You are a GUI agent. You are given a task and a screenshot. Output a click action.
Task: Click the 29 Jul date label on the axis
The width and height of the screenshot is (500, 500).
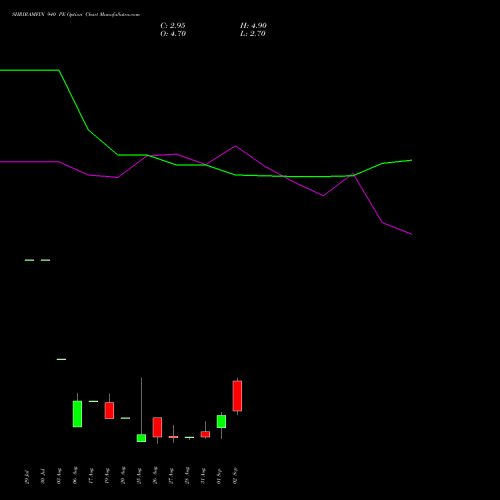coord(27,476)
